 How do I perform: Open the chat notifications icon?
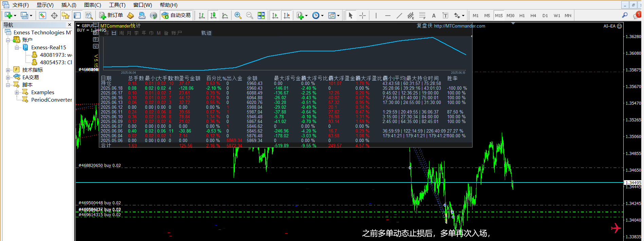coord(637,15)
